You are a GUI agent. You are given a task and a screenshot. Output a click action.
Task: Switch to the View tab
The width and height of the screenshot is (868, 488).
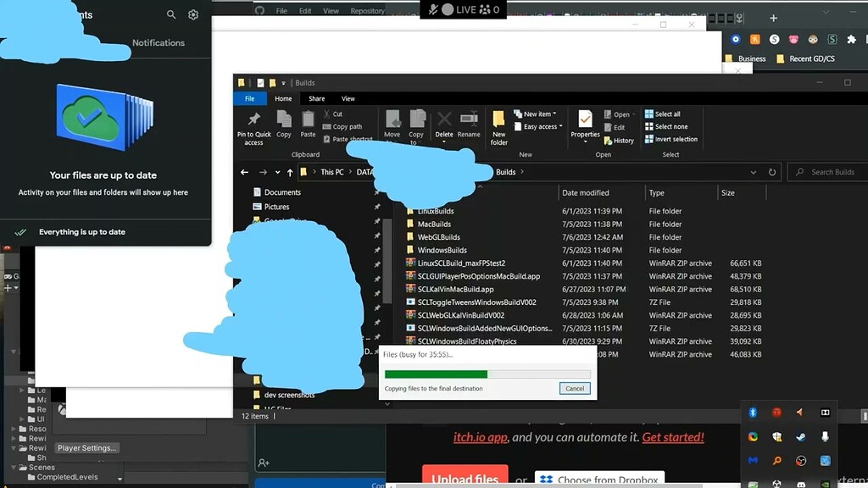click(x=348, y=98)
